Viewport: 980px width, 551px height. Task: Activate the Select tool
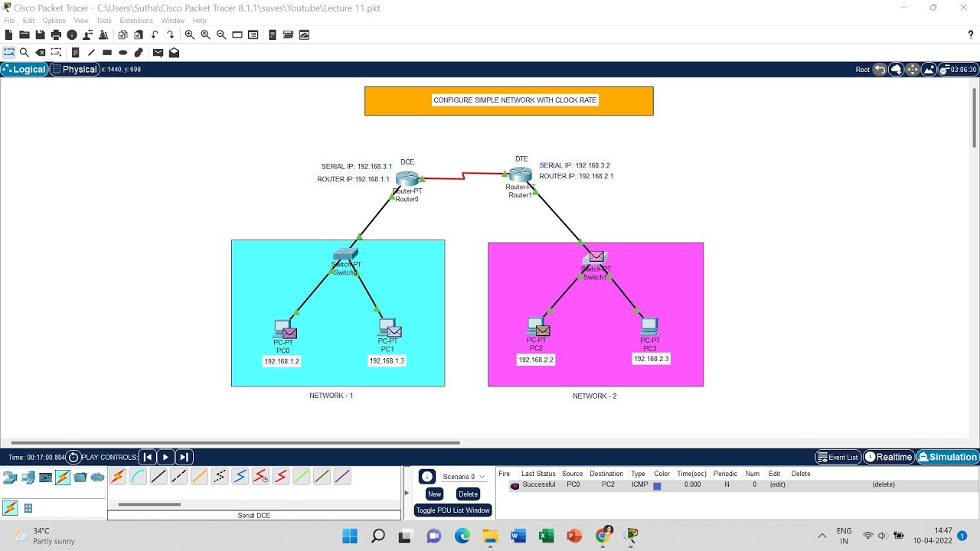tap(9, 53)
